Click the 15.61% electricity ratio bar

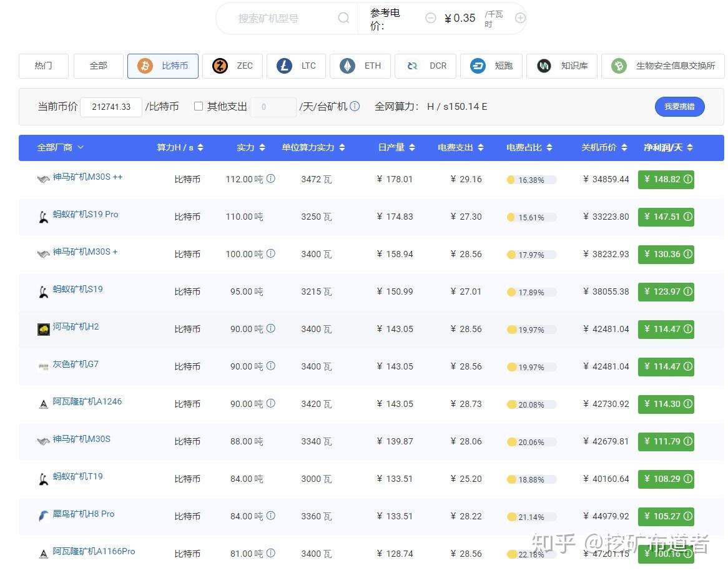pyautogui.click(x=531, y=217)
